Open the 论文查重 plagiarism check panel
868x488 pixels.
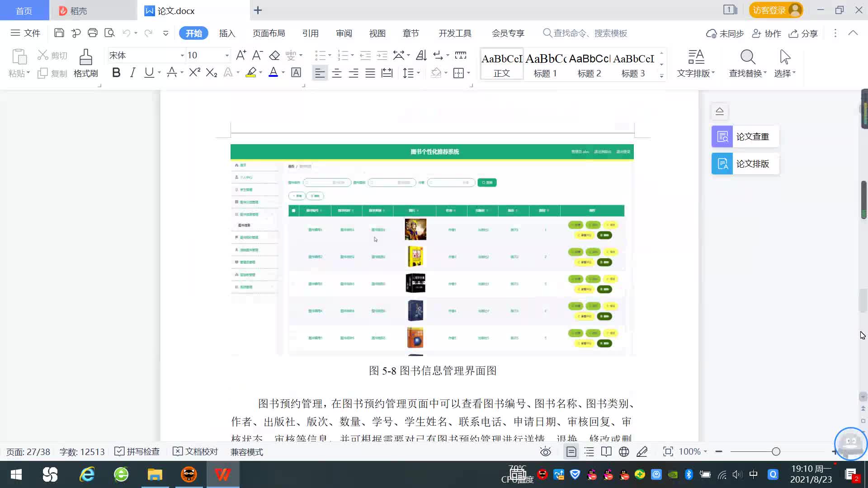745,136
